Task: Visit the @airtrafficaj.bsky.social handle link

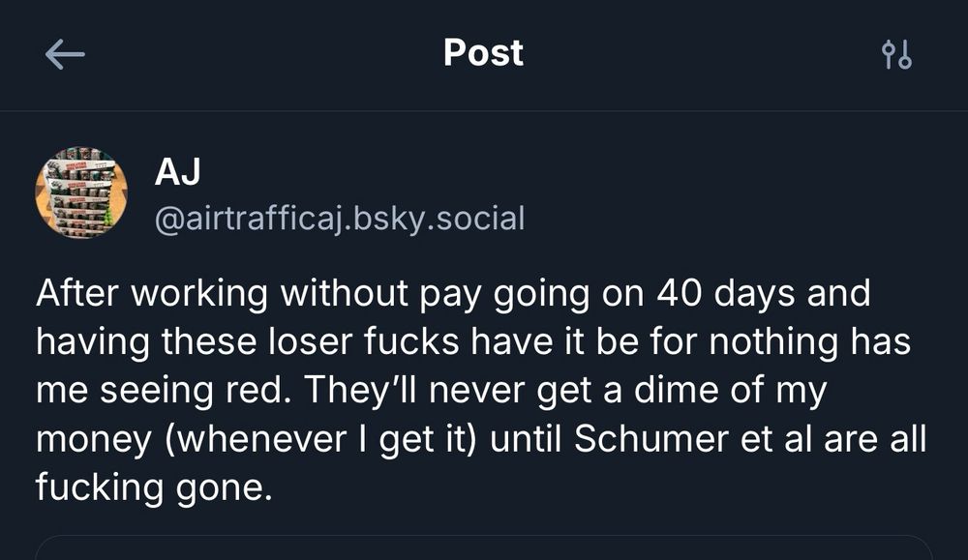Action: click(x=339, y=219)
